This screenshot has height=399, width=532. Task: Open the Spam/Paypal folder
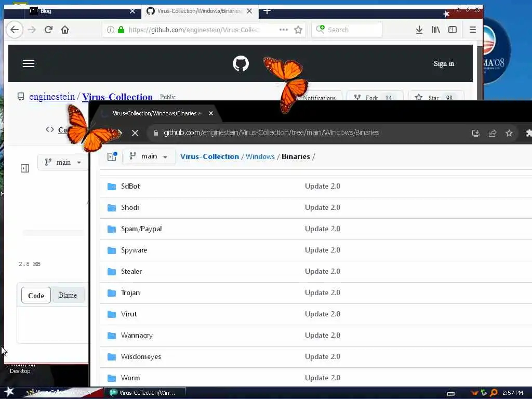coord(141,229)
